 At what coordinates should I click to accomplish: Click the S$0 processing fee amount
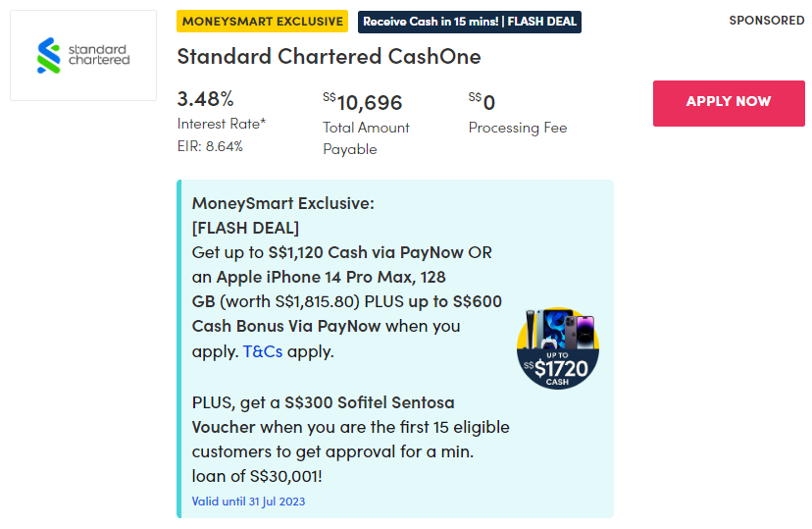click(x=482, y=102)
